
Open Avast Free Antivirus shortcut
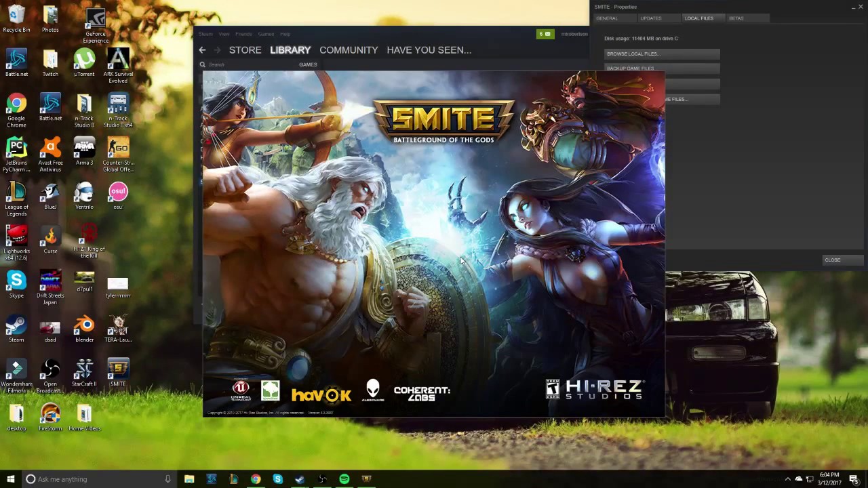(x=50, y=155)
